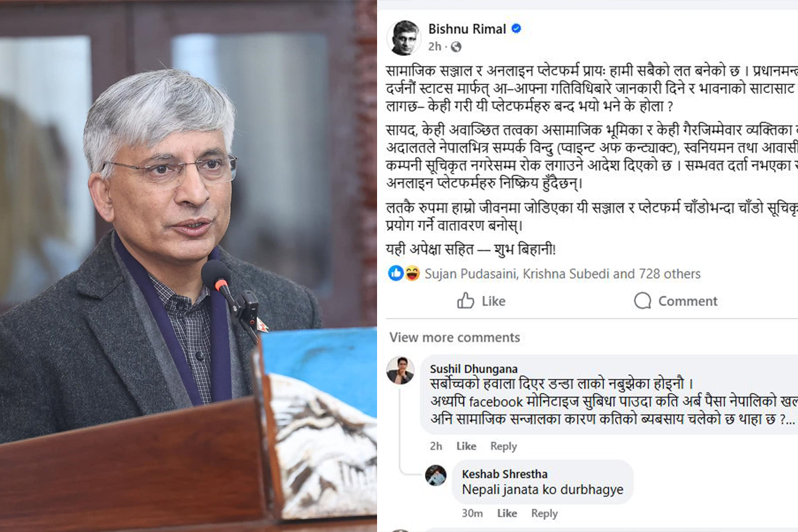Screen dimensions: 798x532
Task: Click the blue verified badge icon
Action: point(516,29)
